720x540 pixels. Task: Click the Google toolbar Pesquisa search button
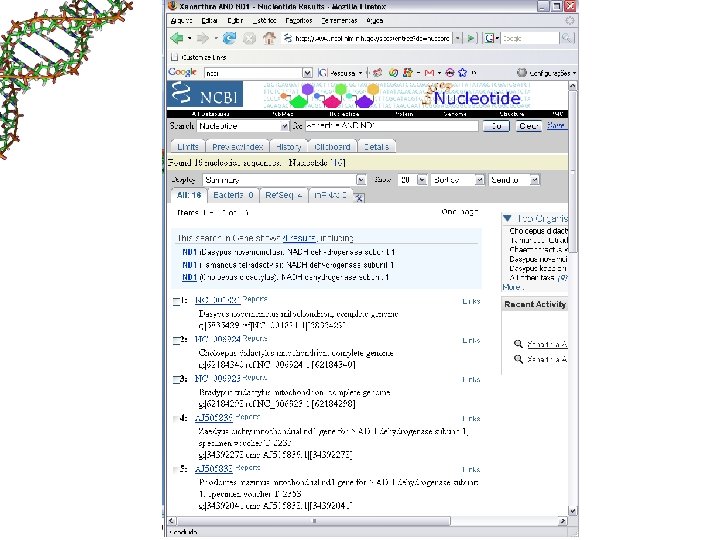point(340,73)
